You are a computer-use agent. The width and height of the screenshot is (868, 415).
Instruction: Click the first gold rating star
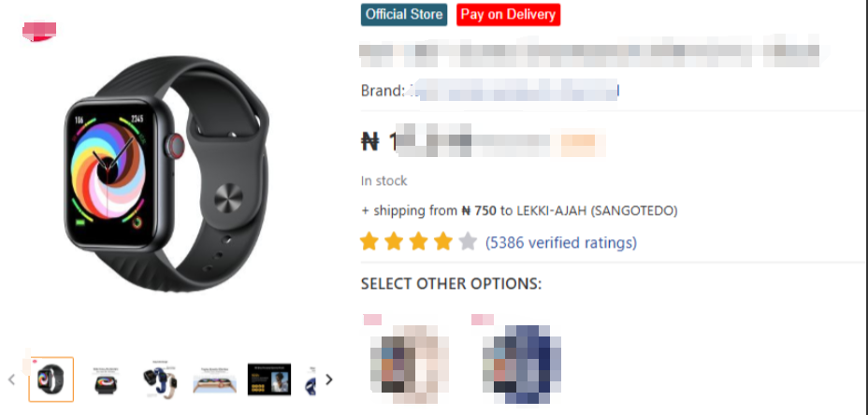[369, 242]
